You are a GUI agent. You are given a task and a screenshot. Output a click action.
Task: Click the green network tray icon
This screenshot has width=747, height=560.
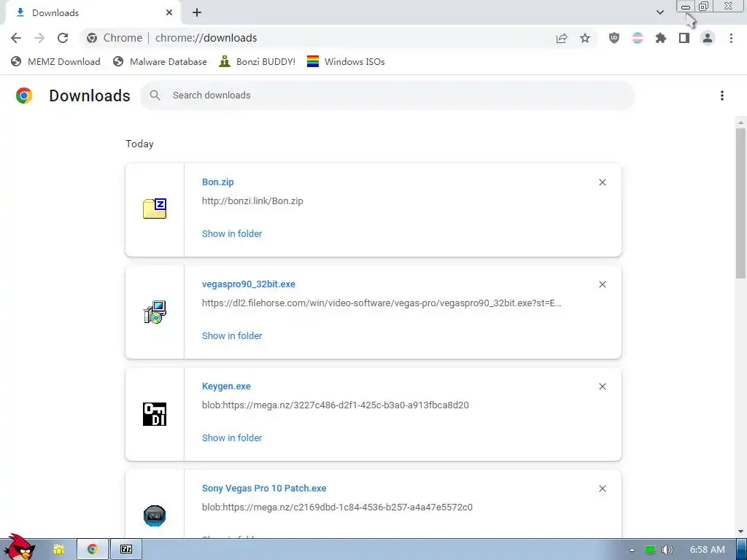click(x=650, y=550)
